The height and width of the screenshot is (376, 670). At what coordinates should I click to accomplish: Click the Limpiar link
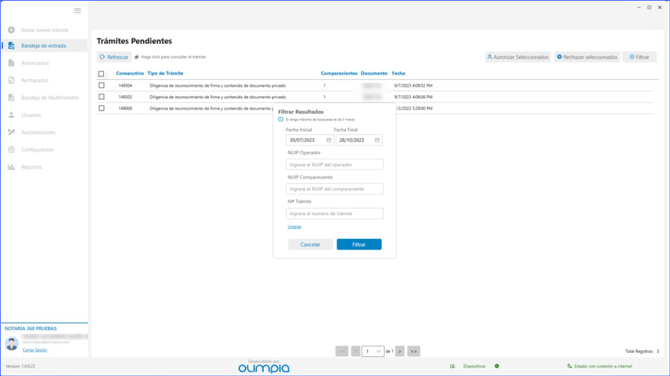(x=294, y=227)
